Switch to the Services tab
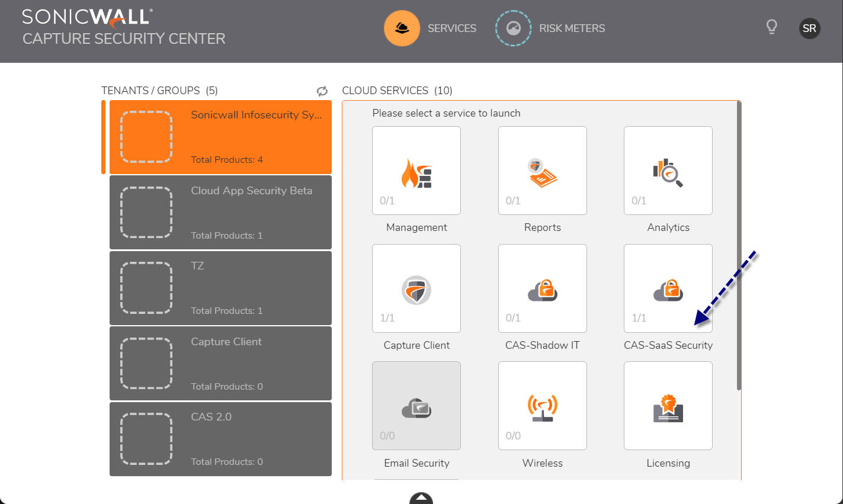The height and width of the screenshot is (504, 843). point(430,28)
